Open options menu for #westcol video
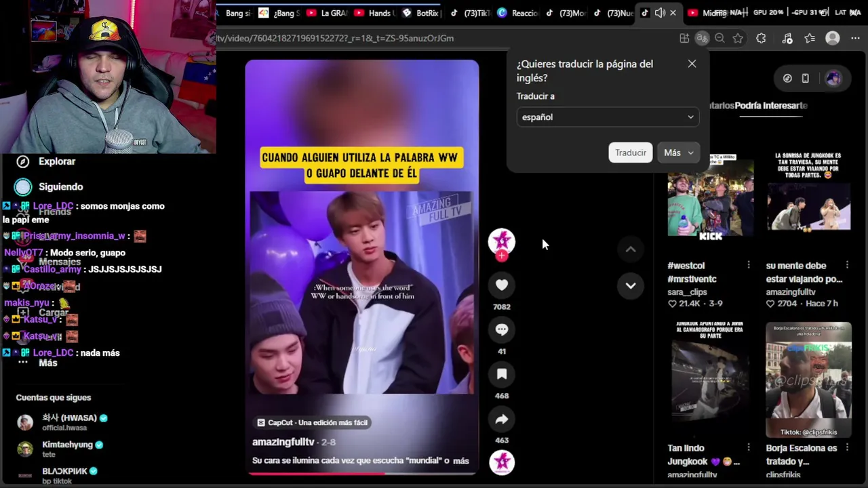Image resolution: width=868 pixels, height=488 pixels. (749, 265)
